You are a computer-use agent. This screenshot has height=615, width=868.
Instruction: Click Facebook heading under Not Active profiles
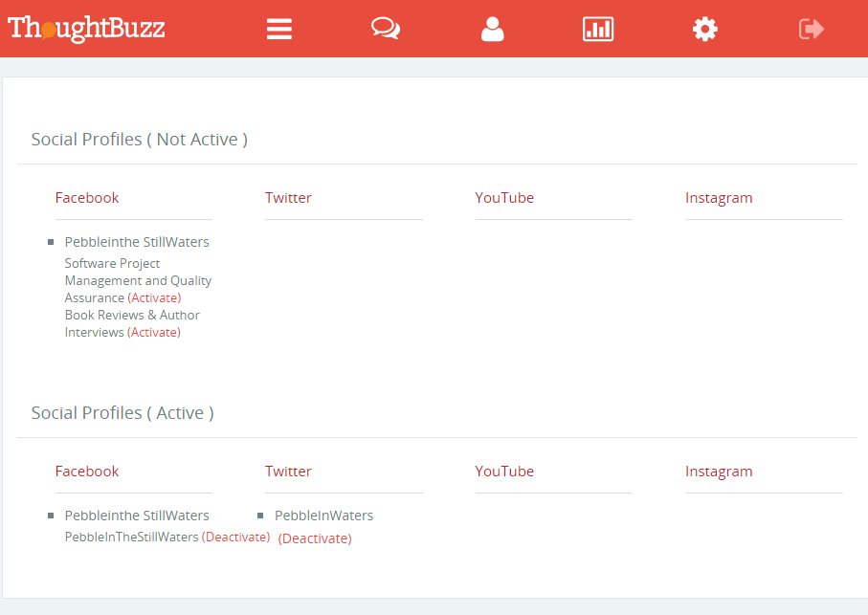87,197
